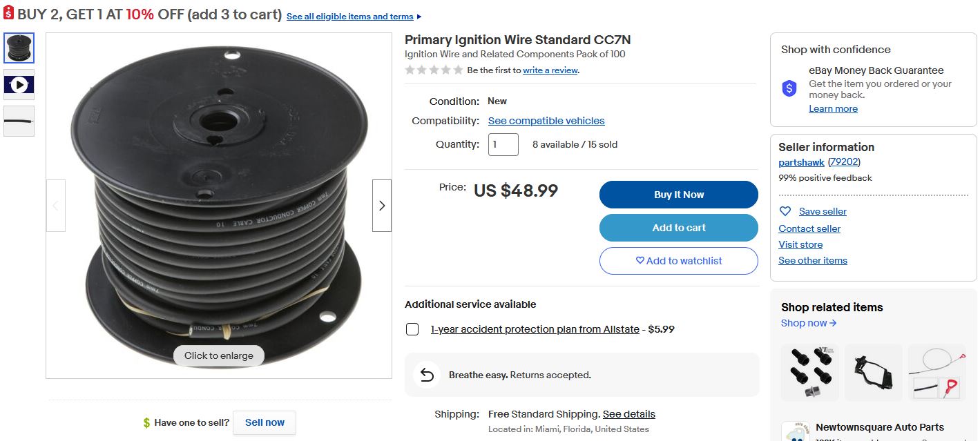Open the Shop now arrow link
The height and width of the screenshot is (441, 980).
[809, 323]
